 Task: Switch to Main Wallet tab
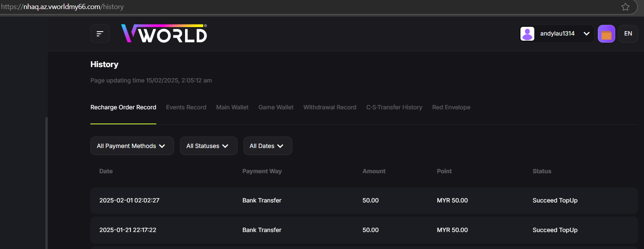click(232, 107)
